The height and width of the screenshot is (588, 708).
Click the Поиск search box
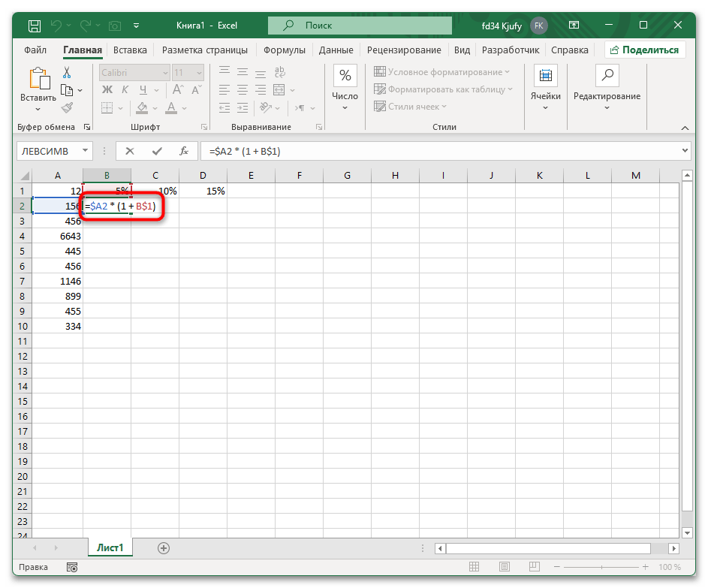(360, 26)
